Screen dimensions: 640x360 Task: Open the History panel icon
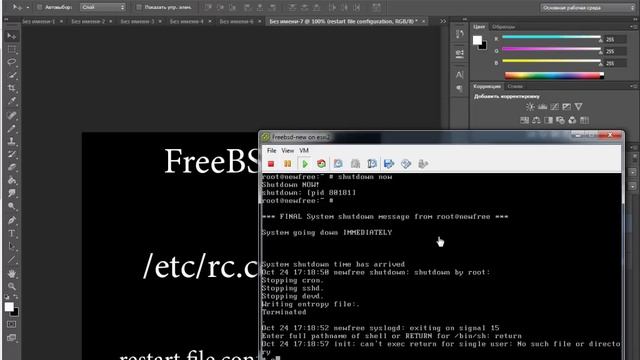click(460, 35)
